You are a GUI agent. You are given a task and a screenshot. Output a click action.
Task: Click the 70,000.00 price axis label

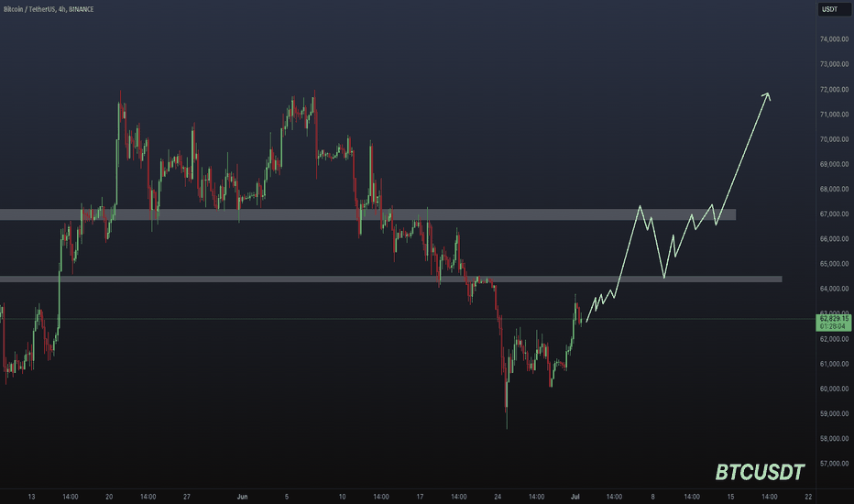[834, 139]
